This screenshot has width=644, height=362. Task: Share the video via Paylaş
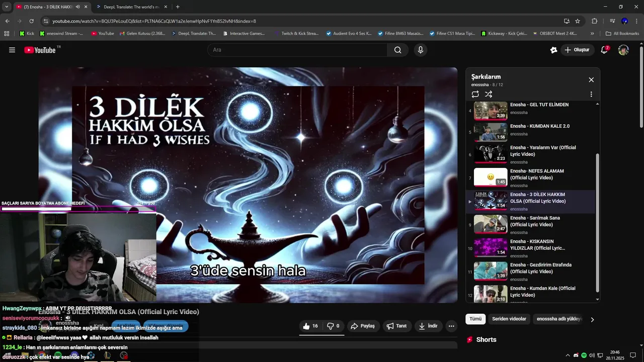(363, 326)
